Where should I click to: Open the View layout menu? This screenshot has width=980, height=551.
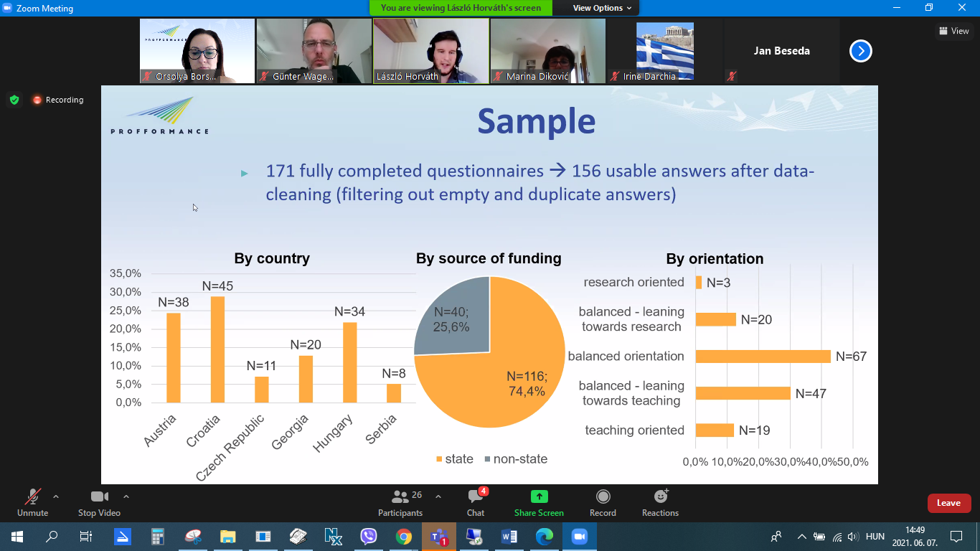[x=953, y=31]
